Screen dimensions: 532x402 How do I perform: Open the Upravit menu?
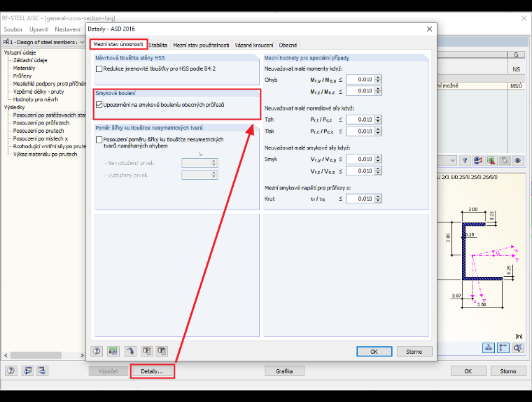pyautogui.click(x=38, y=29)
